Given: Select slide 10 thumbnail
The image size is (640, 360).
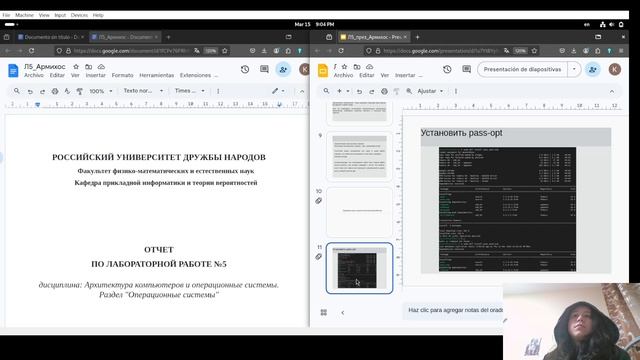Looking at the screenshot, I should click(359, 212).
